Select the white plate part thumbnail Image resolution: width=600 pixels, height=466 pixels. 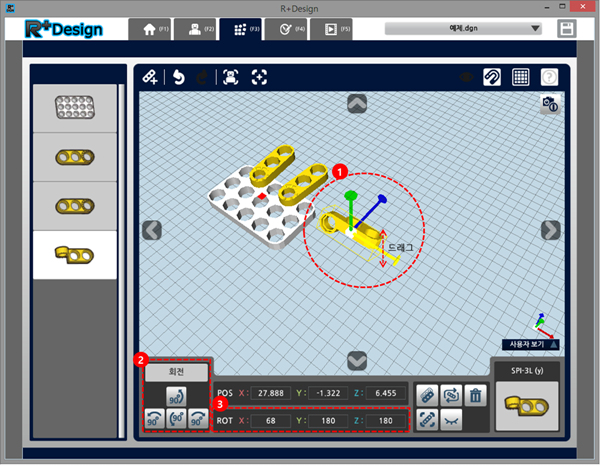pos(74,109)
